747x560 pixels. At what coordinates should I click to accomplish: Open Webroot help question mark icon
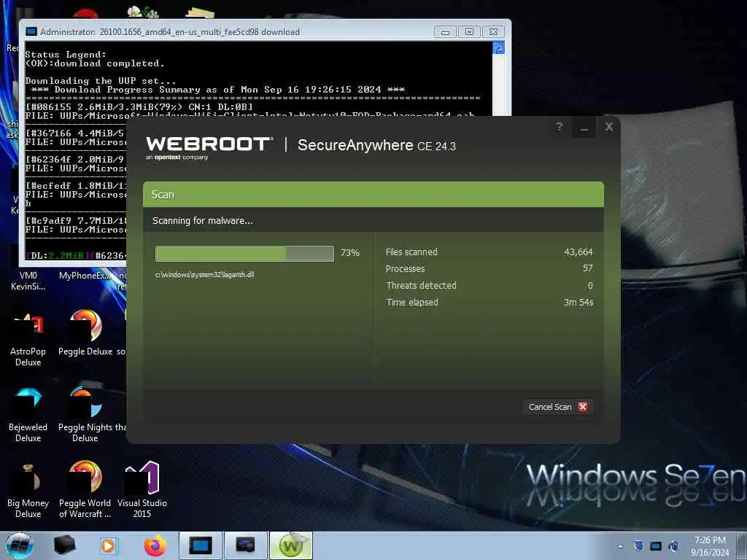click(x=560, y=127)
